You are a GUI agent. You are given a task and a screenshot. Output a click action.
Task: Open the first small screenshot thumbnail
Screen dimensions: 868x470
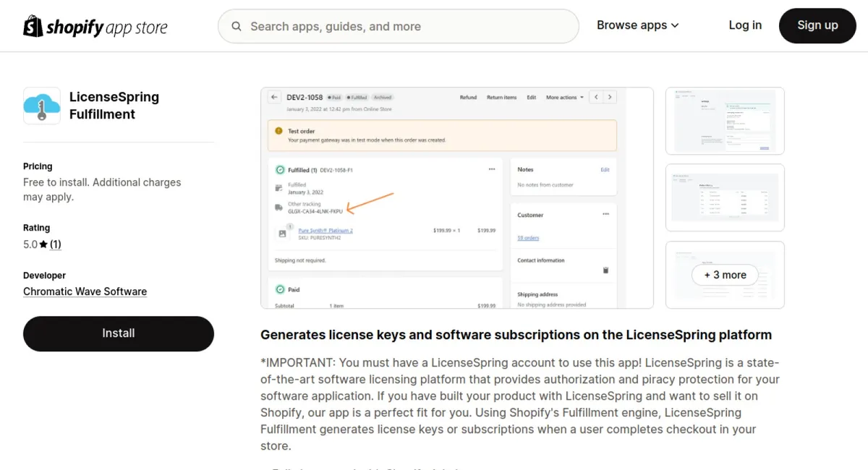point(725,121)
